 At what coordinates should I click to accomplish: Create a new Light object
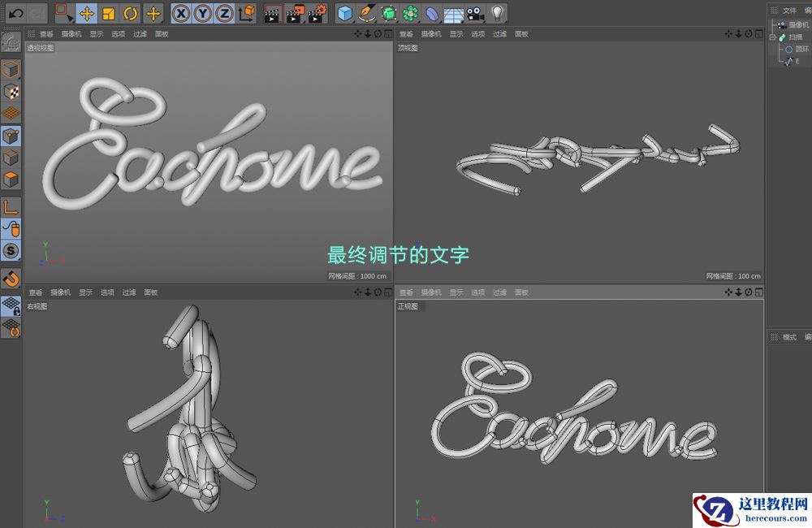[499, 12]
